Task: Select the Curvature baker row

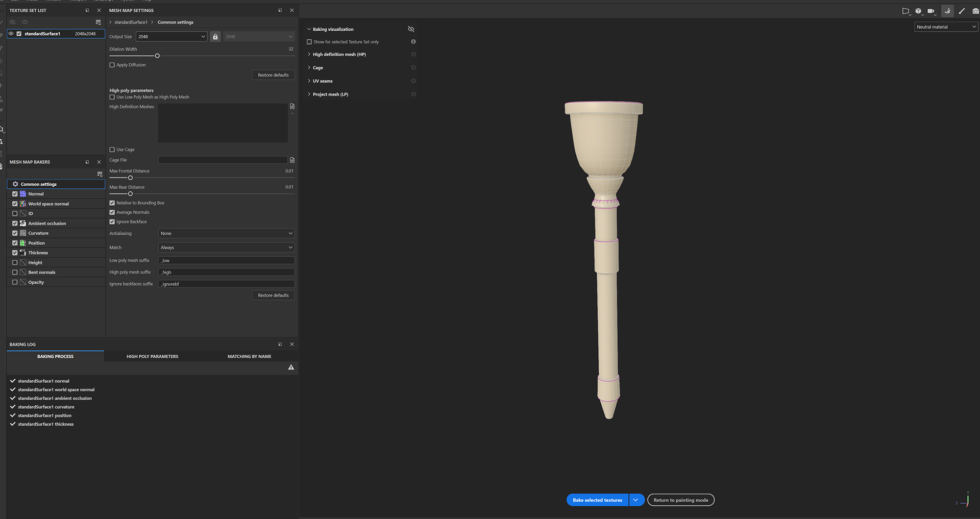Action: click(x=56, y=233)
